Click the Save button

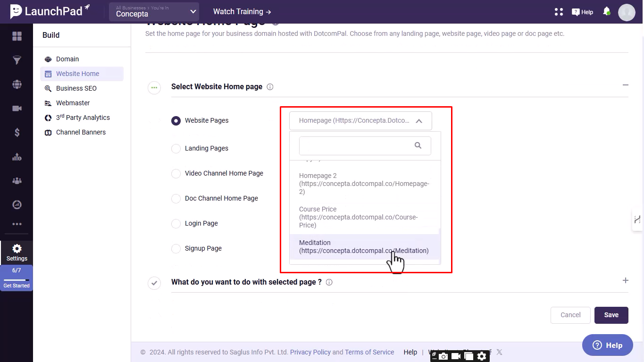[611, 315]
